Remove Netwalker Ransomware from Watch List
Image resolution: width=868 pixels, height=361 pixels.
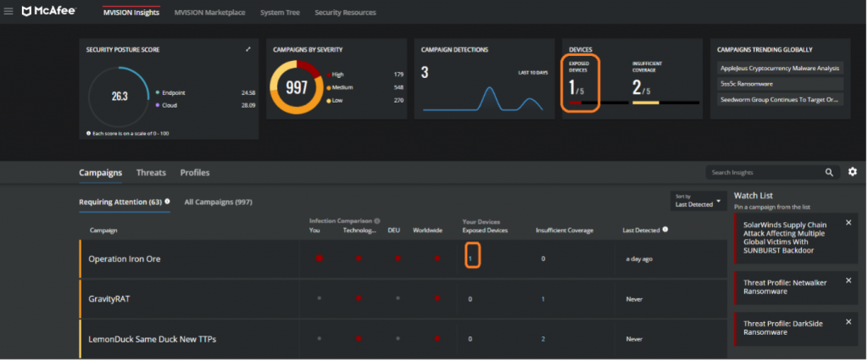[x=849, y=280]
